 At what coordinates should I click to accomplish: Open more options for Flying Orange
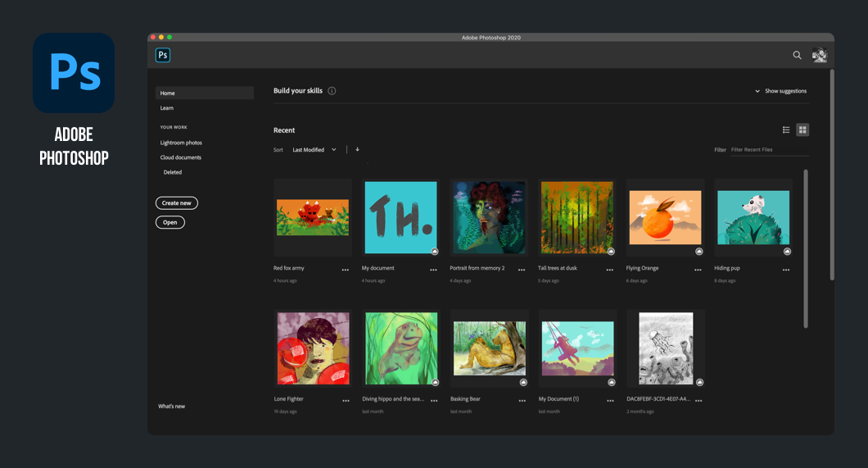698,270
